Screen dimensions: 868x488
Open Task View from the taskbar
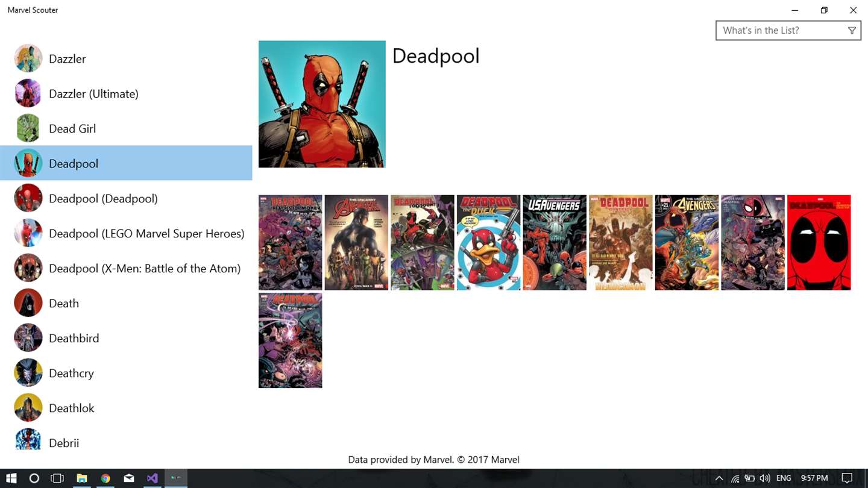pyautogui.click(x=57, y=478)
